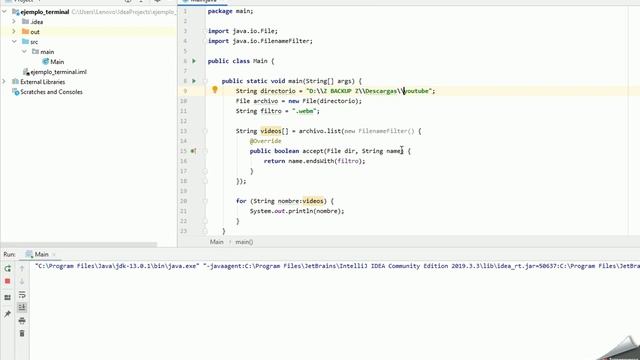Toggle soft-wrap in console output

pos(22,295)
